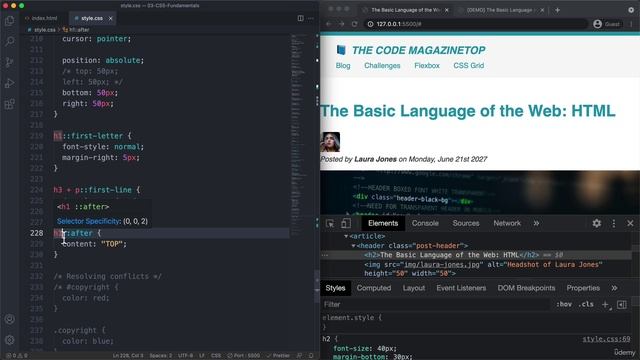Go back in the browser
This screenshot has width=640, height=360.
(329, 24)
